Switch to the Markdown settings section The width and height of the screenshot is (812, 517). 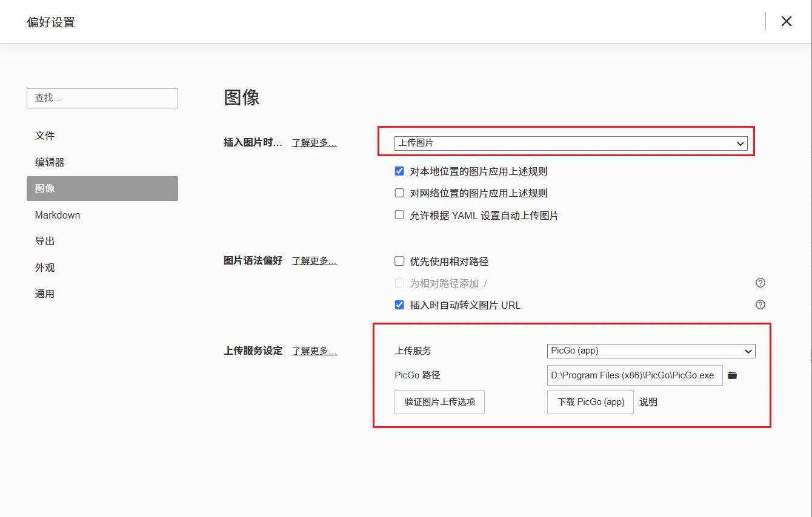tap(57, 215)
